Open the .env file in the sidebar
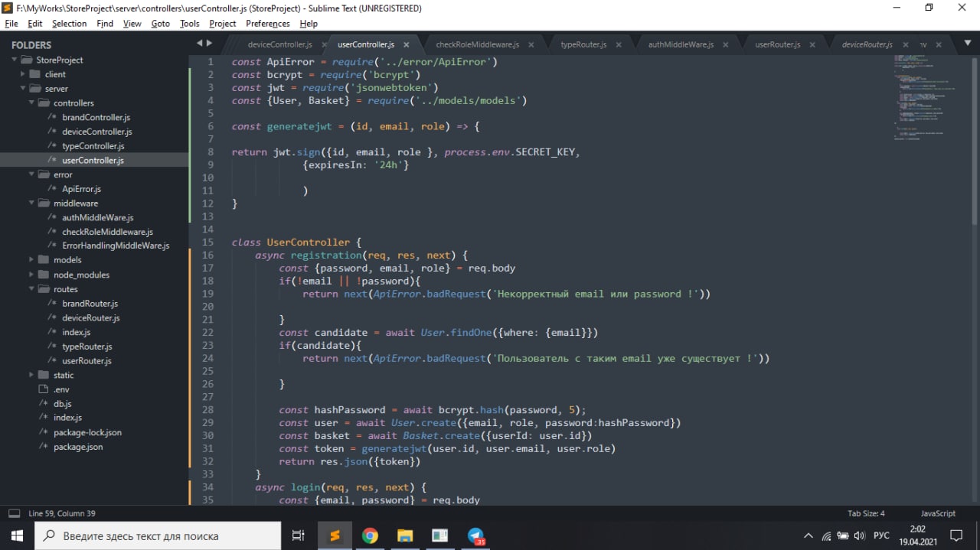 coord(61,389)
